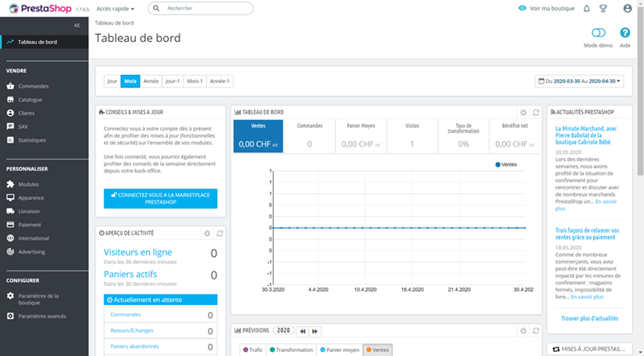Select the Année-1 period tab
Image resolution: width=644 pixels, height=356 pixels.
point(220,81)
